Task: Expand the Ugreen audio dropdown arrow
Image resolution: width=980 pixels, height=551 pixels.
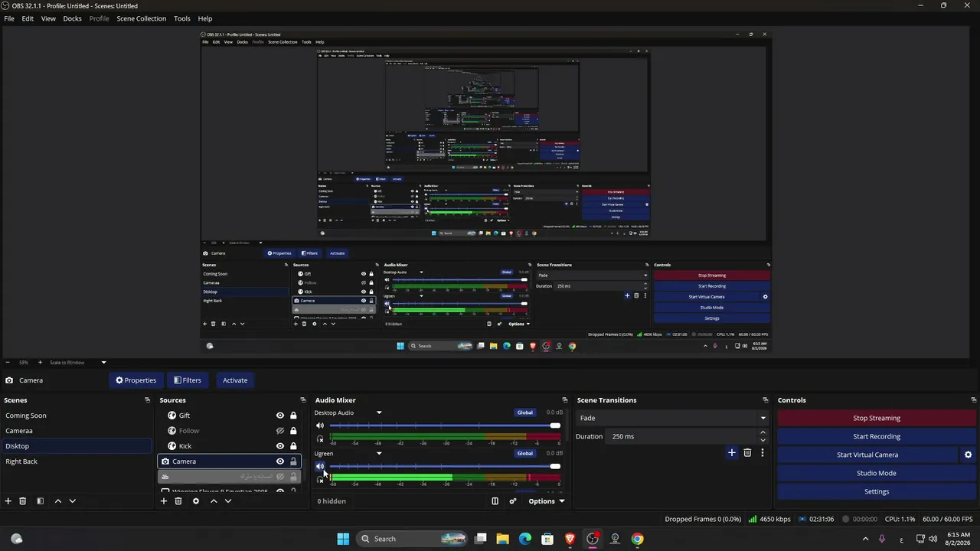Action: coord(378,453)
